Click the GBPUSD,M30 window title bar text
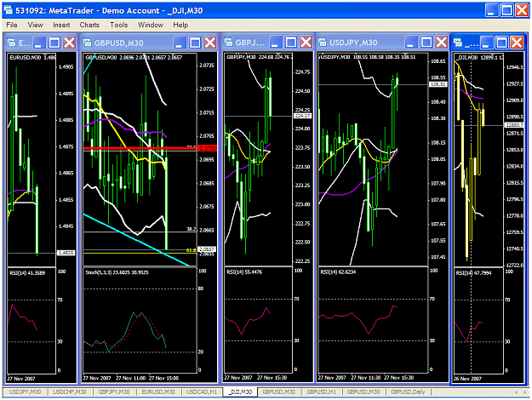Viewport: 532px width, 400px height. click(x=119, y=43)
